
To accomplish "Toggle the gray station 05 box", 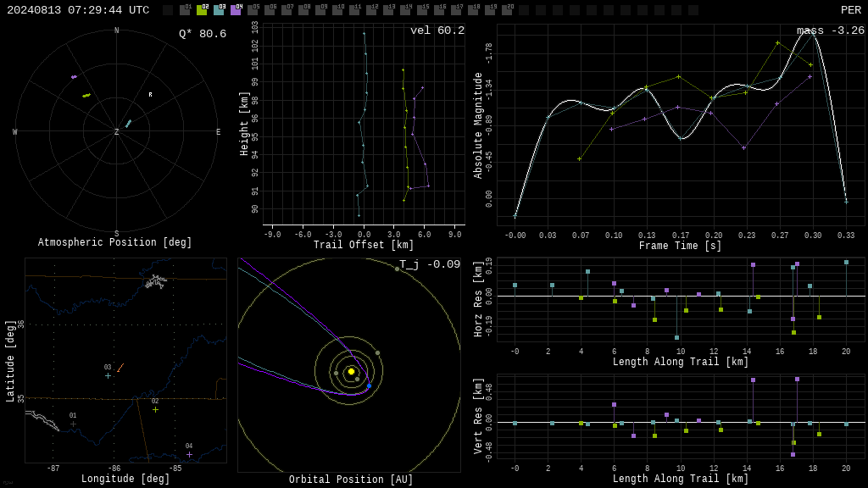I will coord(253,10).
